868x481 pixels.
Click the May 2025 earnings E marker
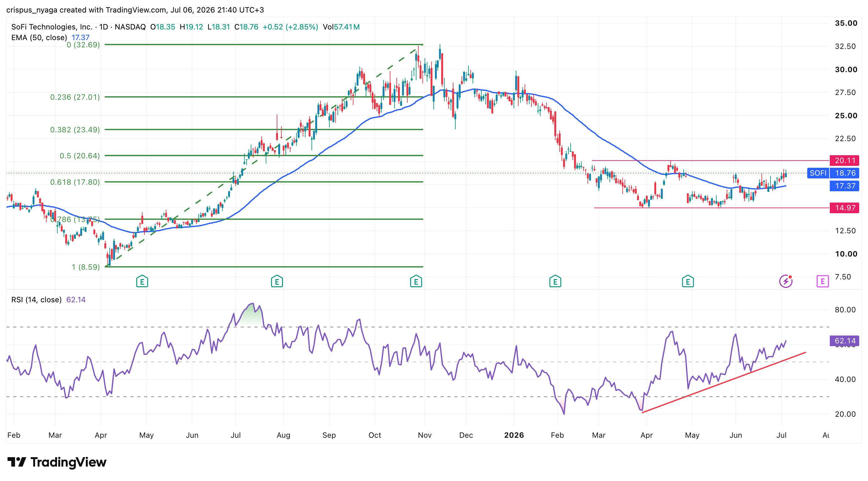coord(142,281)
